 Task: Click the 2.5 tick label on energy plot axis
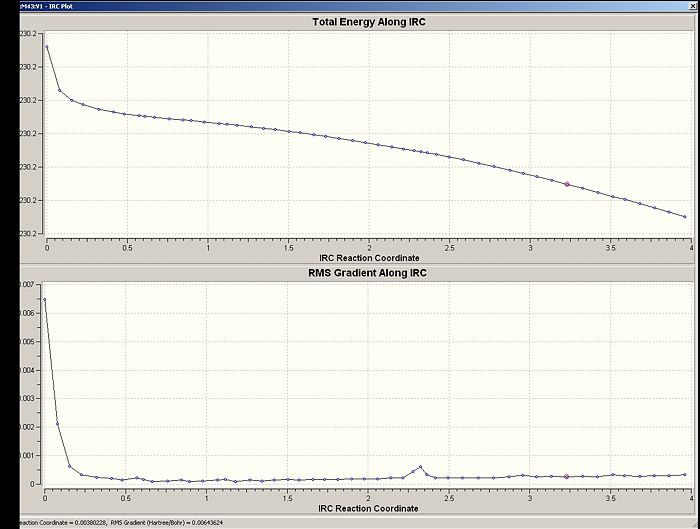[450, 248]
